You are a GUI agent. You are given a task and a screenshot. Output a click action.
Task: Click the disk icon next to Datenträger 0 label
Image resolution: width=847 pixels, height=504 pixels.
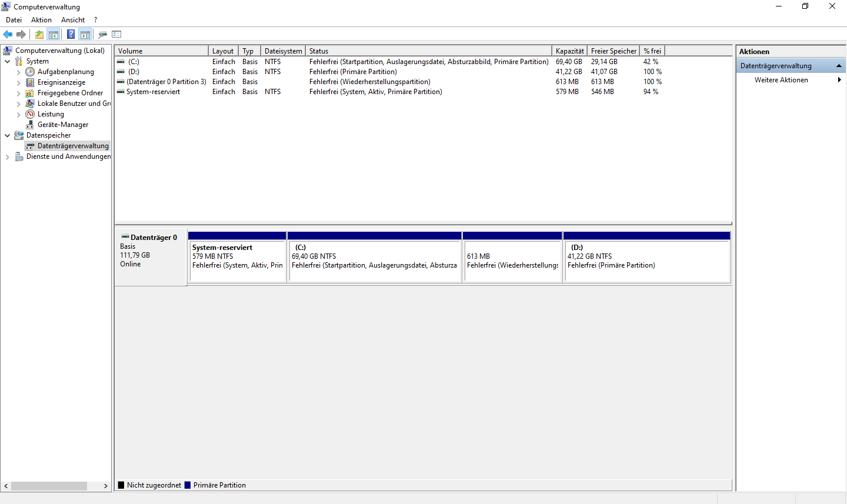tap(125, 237)
